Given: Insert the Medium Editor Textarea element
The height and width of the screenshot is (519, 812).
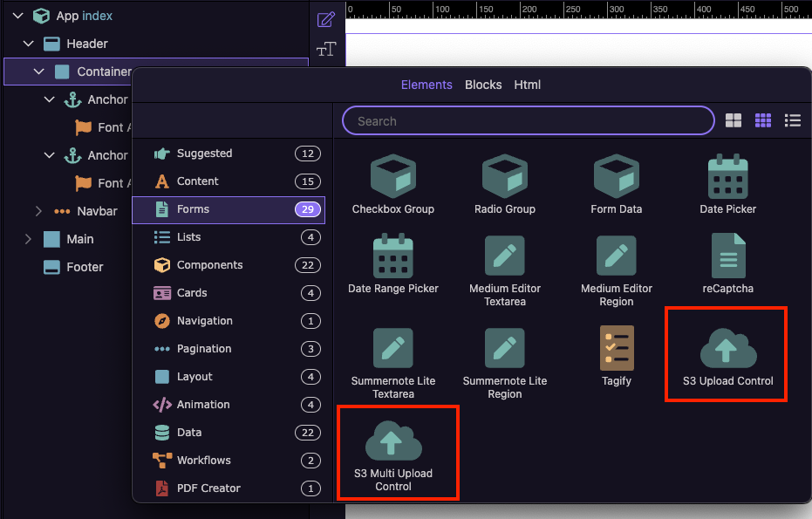Looking at the screenshot, I should pos(504,271).
